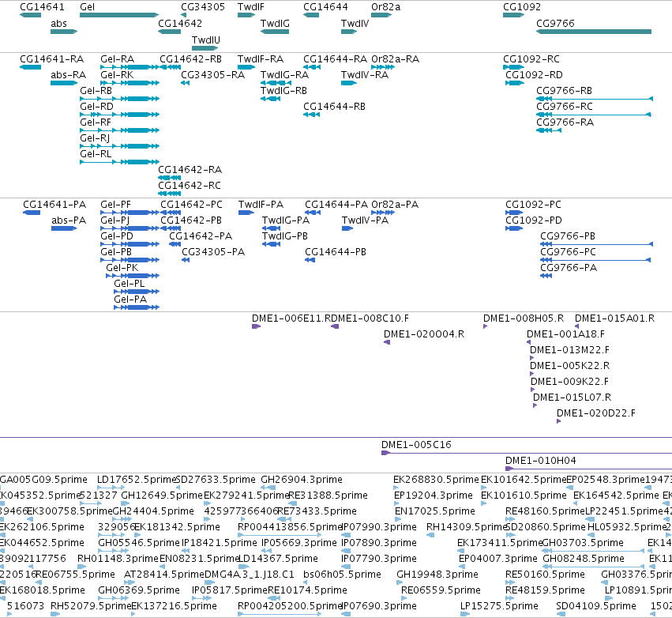Open the Gel-PA protein label
This screenshot has width=672, height=618.
130,299
